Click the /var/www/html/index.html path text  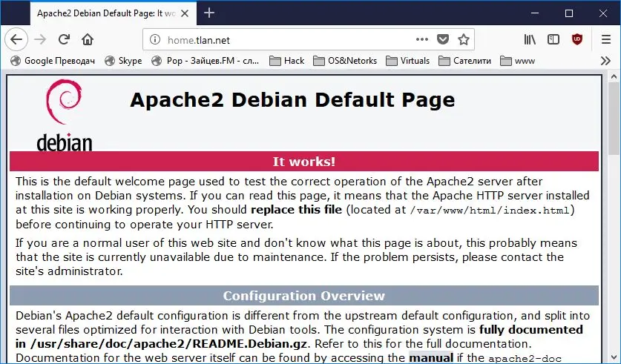pos(490,210)
